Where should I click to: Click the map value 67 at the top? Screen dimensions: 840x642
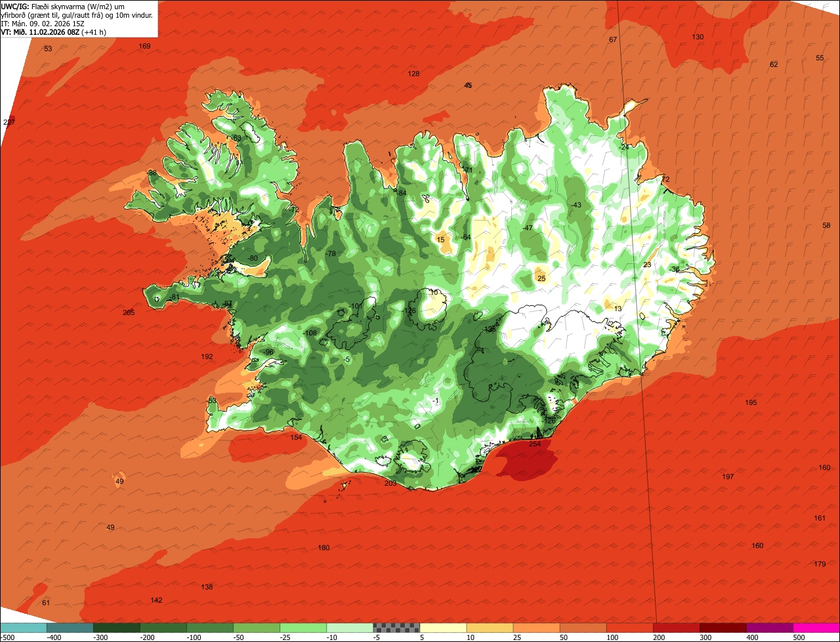(x=613, y=40)
